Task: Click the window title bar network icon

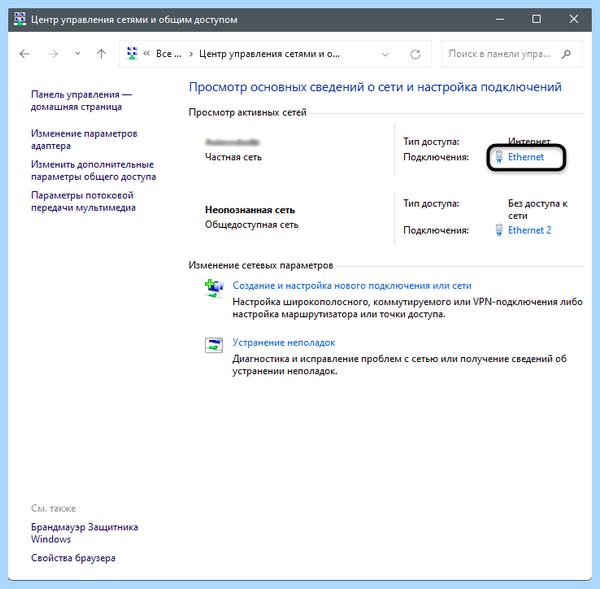Action: point(20,19)
